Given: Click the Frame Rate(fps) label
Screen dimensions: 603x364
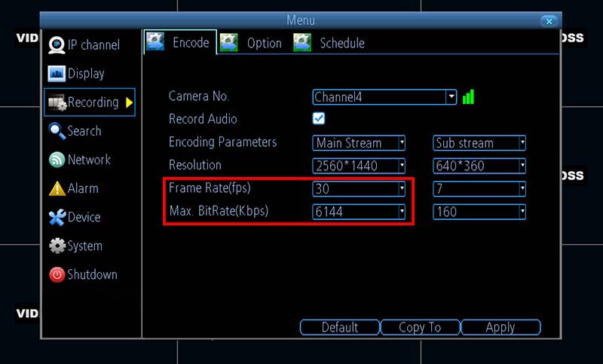Looking at the screenshot, I should pos(210,188).
